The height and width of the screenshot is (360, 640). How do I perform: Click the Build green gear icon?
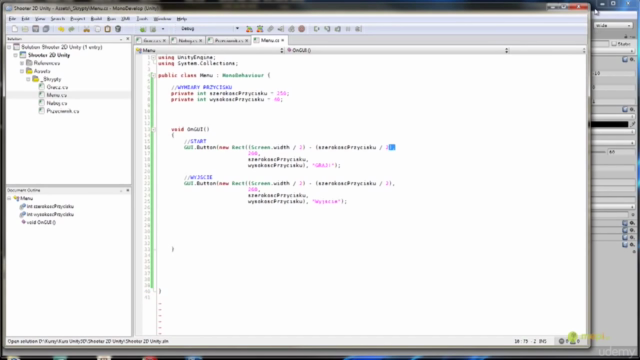[142, 29]
